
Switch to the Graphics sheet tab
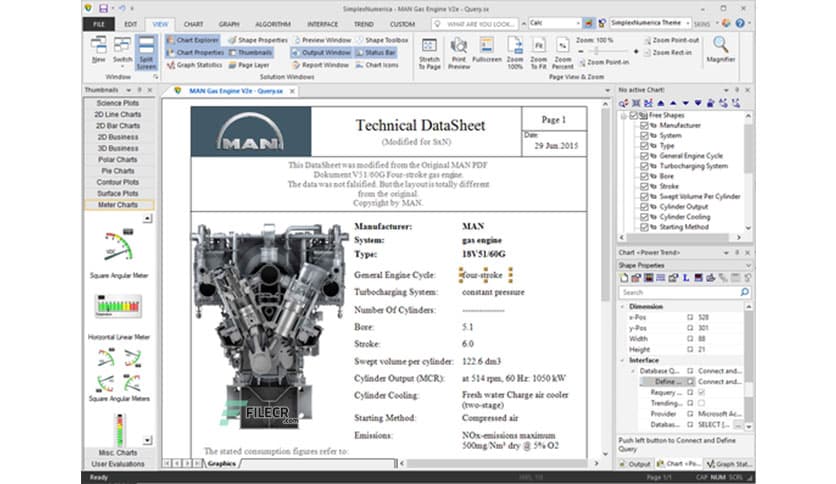click(x=222, y=464)
